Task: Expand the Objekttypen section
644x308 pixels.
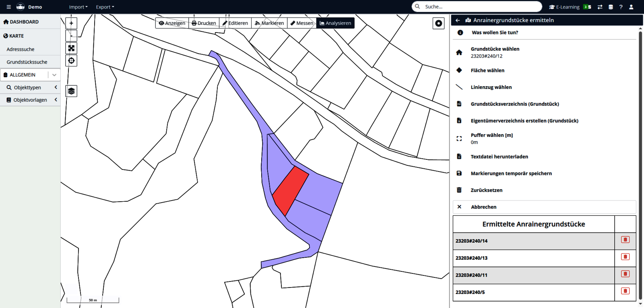Action: click(x=30, y=87)
